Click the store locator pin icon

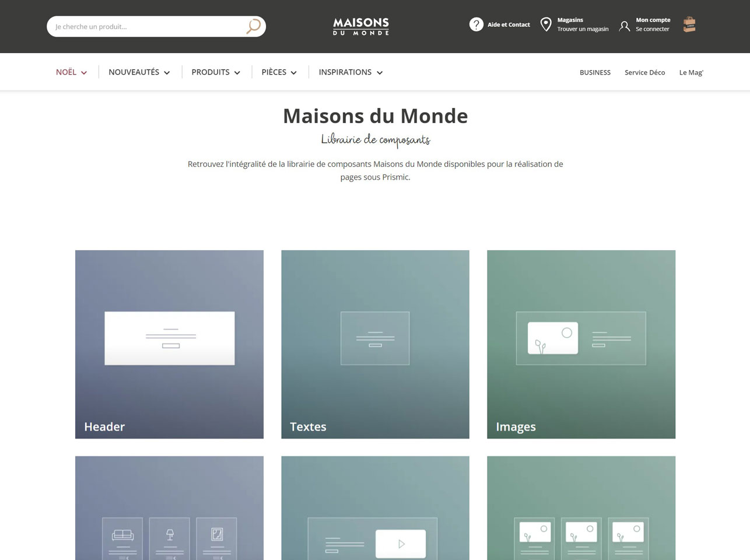[x=546, y=24]
